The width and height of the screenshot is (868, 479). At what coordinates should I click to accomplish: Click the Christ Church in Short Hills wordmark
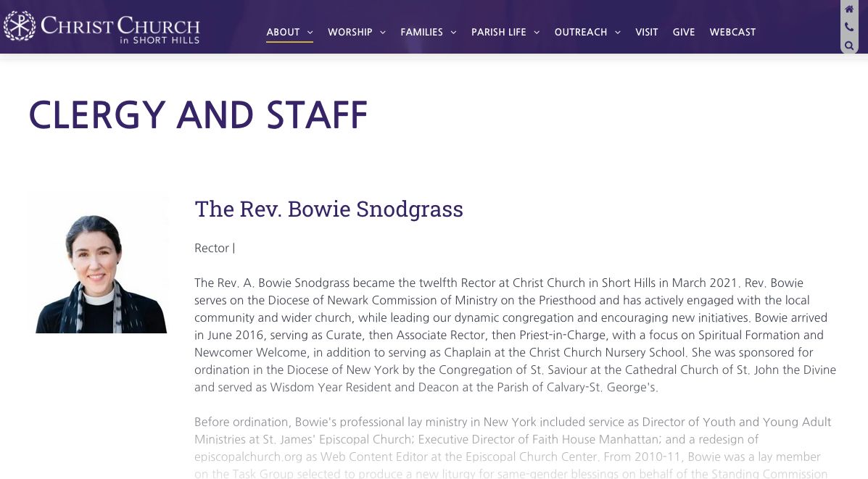tap(120, 29)
